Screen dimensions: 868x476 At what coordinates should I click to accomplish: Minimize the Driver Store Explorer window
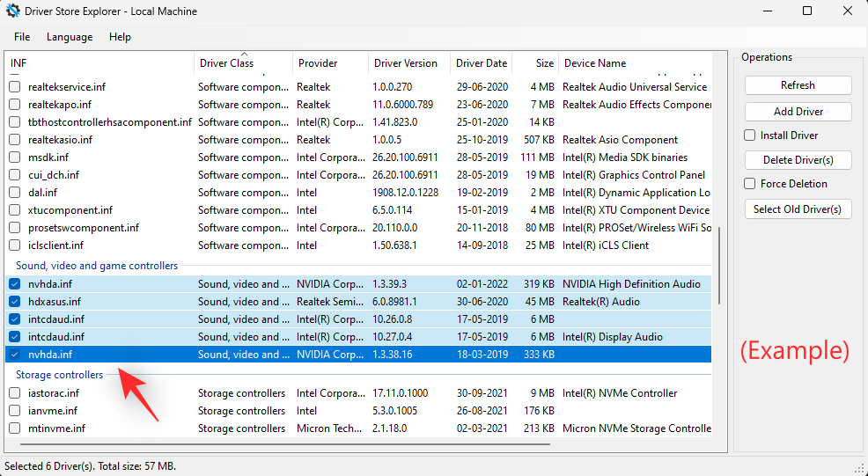[x=767, y=11]
